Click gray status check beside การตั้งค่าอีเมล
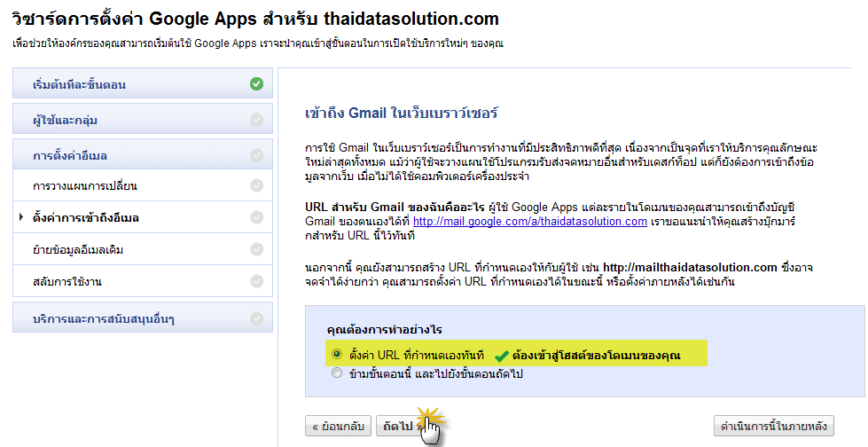The height and width of the screenshot is (447, 868). coord(256,155)
